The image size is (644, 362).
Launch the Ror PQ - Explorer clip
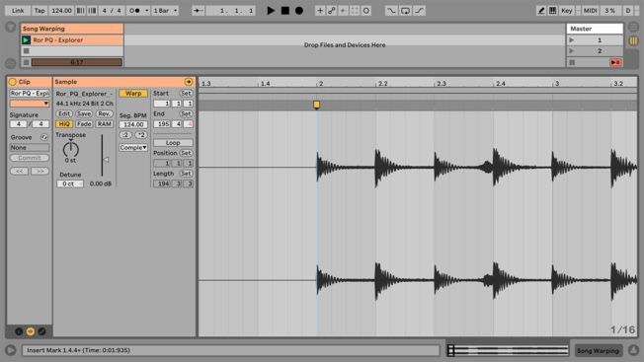(26, 40)
